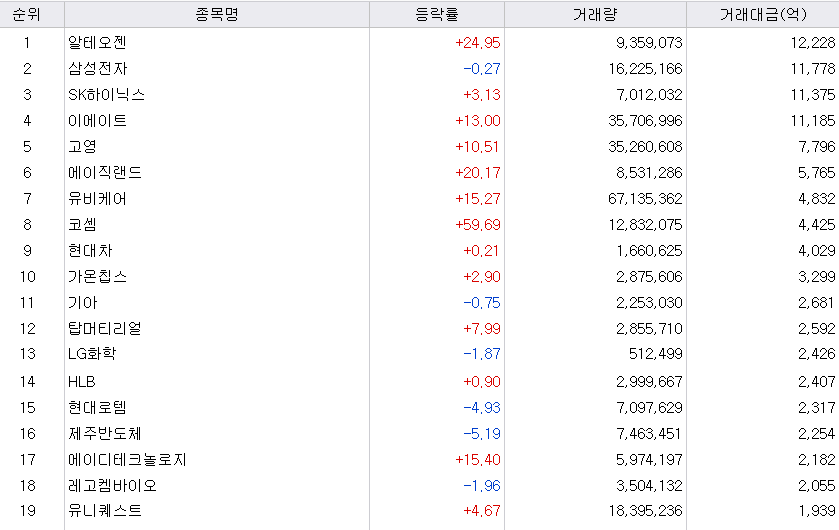
Task: Select stock 현대차
Action: coord(90,251)
